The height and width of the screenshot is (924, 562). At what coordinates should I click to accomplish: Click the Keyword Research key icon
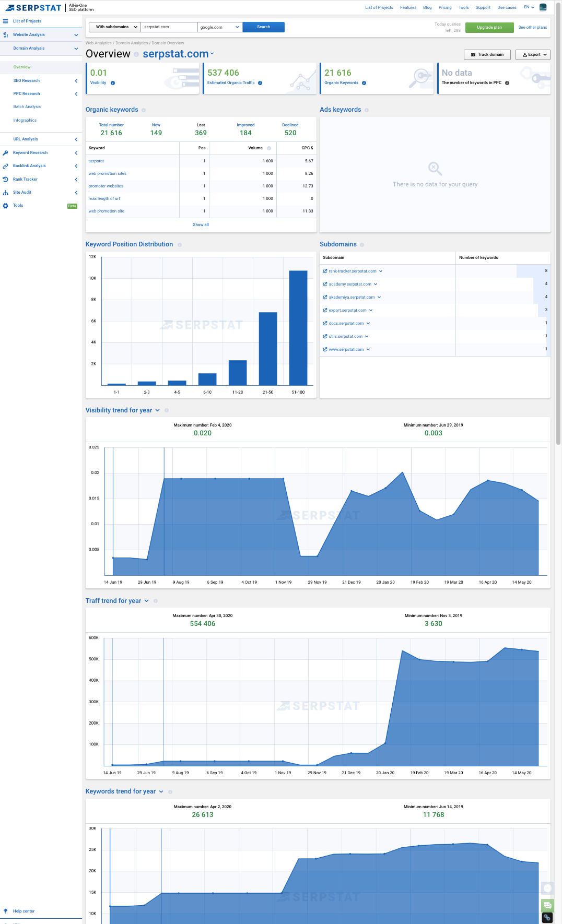(x=5, y=153)
